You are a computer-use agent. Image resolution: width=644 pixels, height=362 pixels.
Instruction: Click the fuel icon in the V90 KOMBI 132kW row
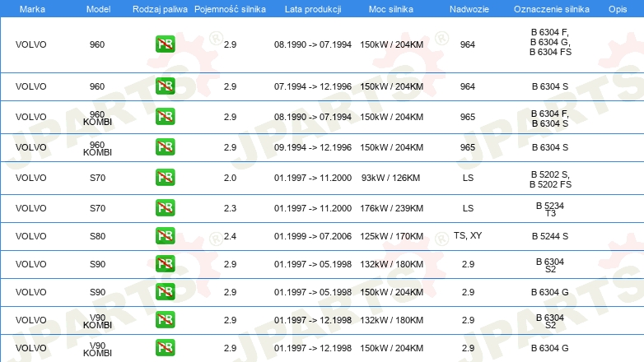[165, 320]
